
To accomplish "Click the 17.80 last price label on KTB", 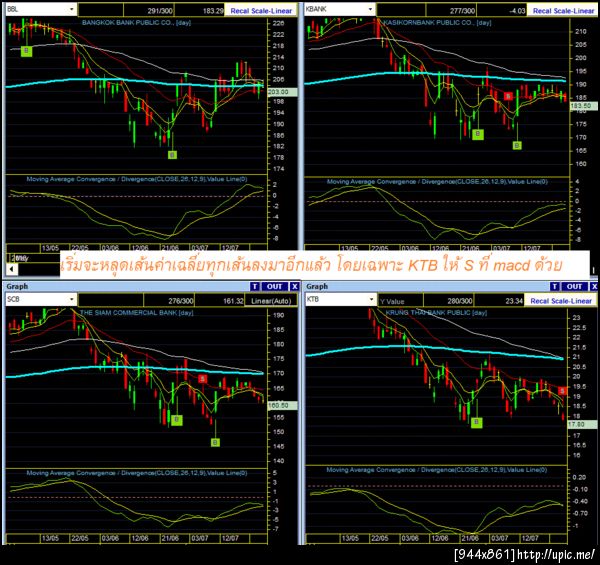I will pos(582,424).
